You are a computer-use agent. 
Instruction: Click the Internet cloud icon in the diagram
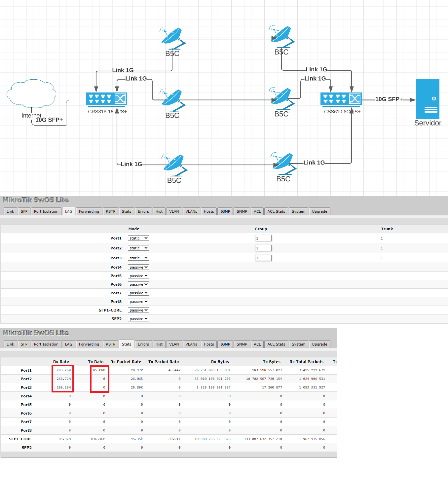pos(31,93)
